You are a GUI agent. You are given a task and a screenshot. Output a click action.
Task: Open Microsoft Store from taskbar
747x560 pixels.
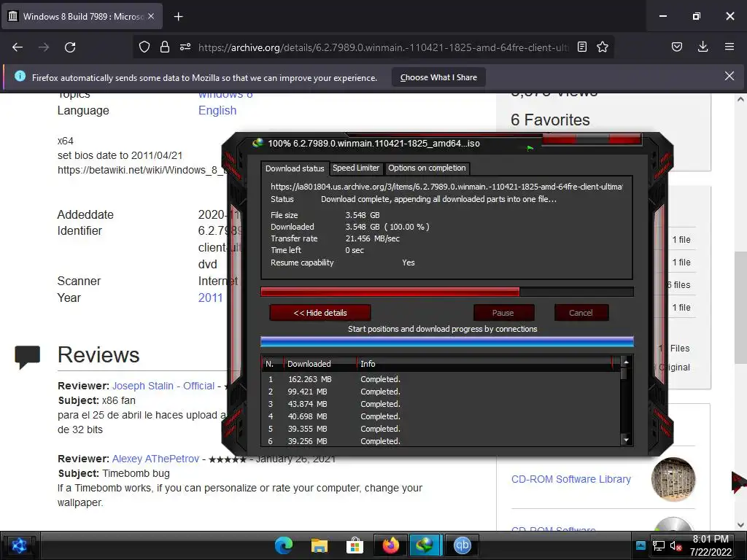click(x=355, y=545)
